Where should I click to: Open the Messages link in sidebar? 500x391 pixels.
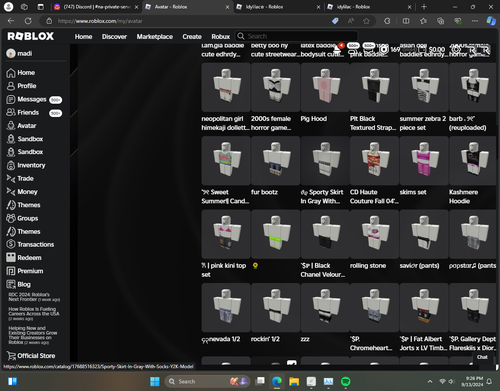32,99
